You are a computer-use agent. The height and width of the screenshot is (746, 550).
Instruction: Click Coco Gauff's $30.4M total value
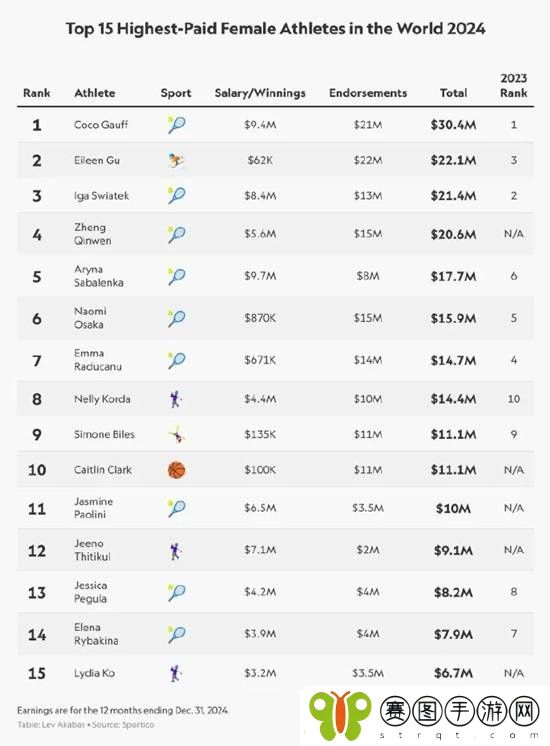(453, 125)
